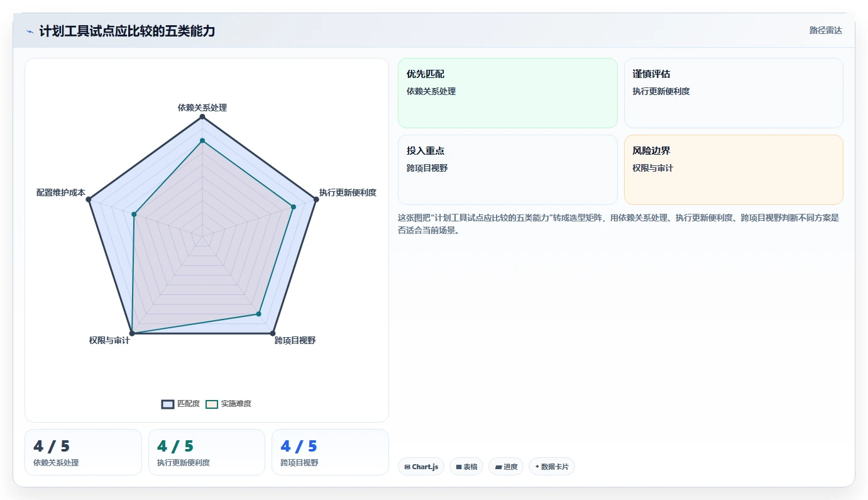Open the 风险边界 card
Screen dimensions: 868x500
(x=733, y=170)
